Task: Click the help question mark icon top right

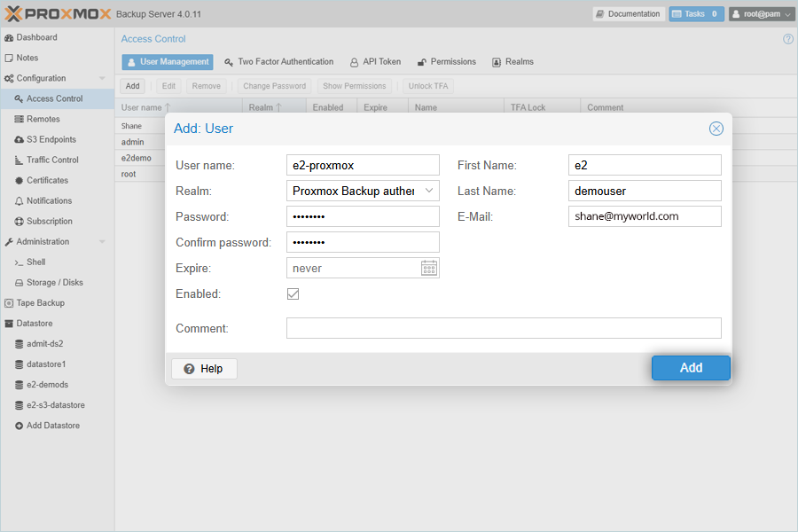Action: coord(788,39)
